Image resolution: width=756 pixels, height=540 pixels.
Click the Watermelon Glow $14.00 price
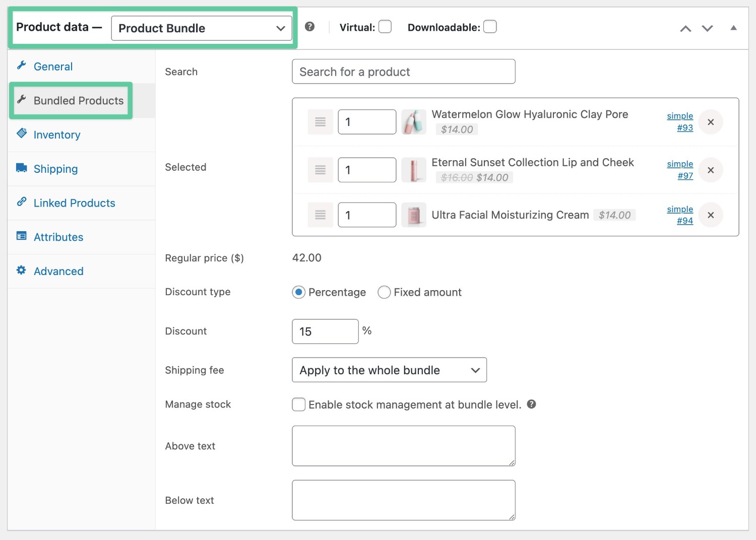pyautogui.click(x=457, y=129)
